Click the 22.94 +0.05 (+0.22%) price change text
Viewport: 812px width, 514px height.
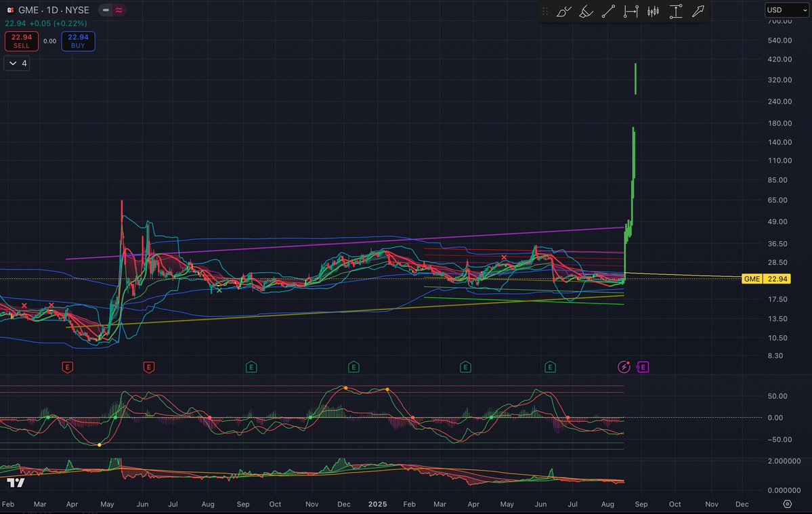(46, 23)
